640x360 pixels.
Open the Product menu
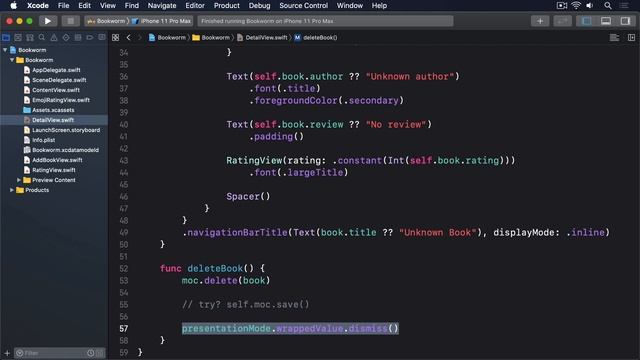click(x=227, y=6)
